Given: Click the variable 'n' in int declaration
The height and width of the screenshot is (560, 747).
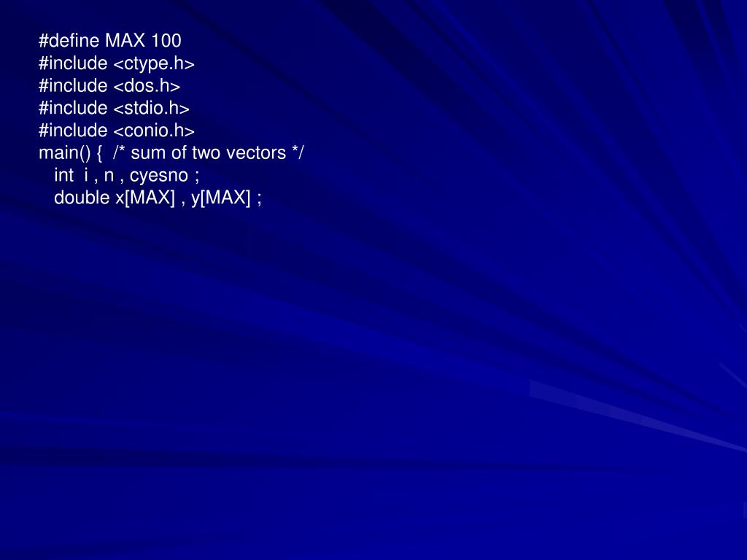Looking at the screenshot, I should click(x=109, y=176).
